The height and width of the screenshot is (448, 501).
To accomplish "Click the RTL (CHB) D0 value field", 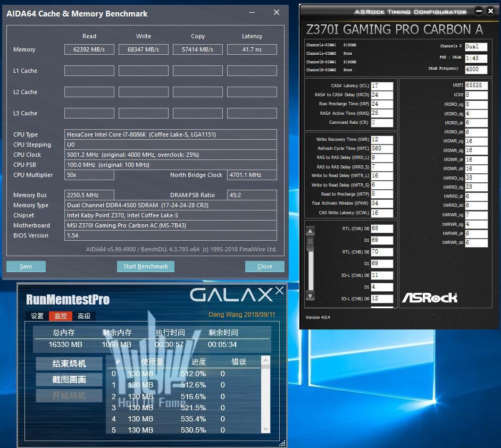I will tap(382, 252).
